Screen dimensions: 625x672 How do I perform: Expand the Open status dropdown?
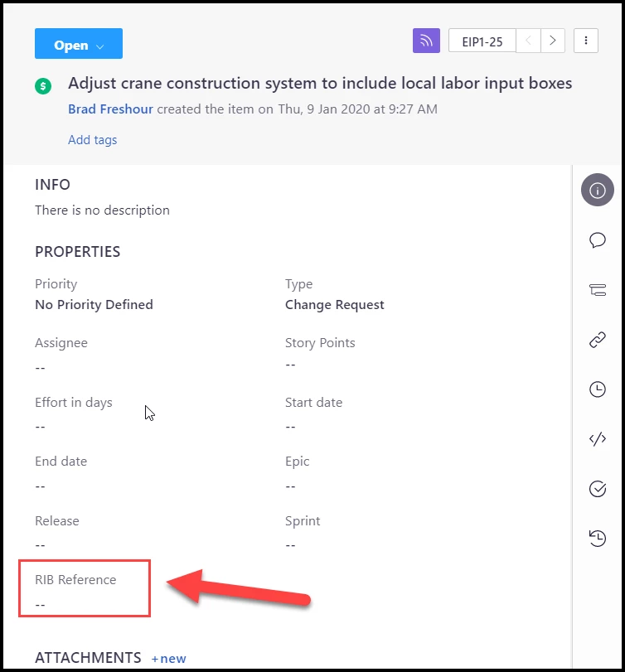click(79, 43)
